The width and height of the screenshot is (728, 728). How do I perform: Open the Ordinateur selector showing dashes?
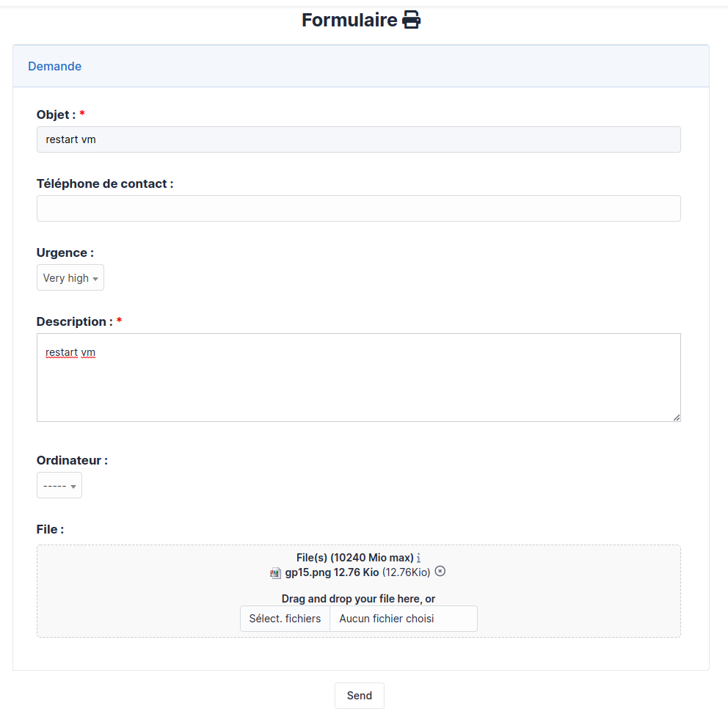[x=59, y=485]
